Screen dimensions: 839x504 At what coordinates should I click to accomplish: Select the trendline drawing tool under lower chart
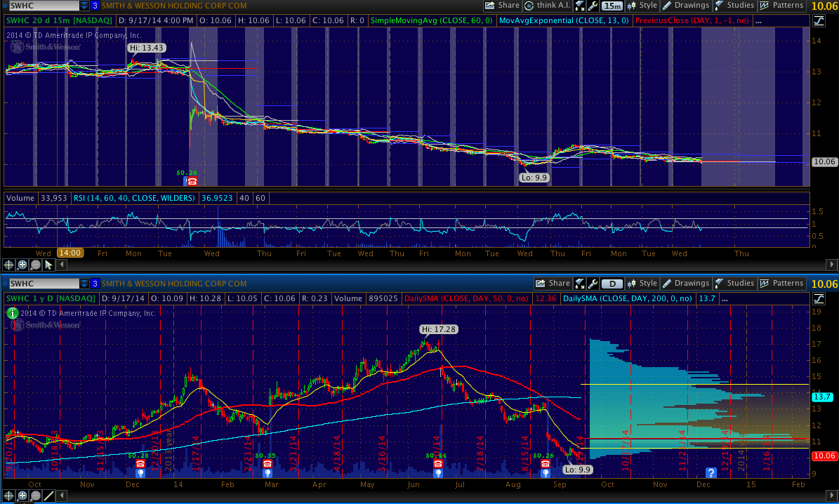coord(48,496)
